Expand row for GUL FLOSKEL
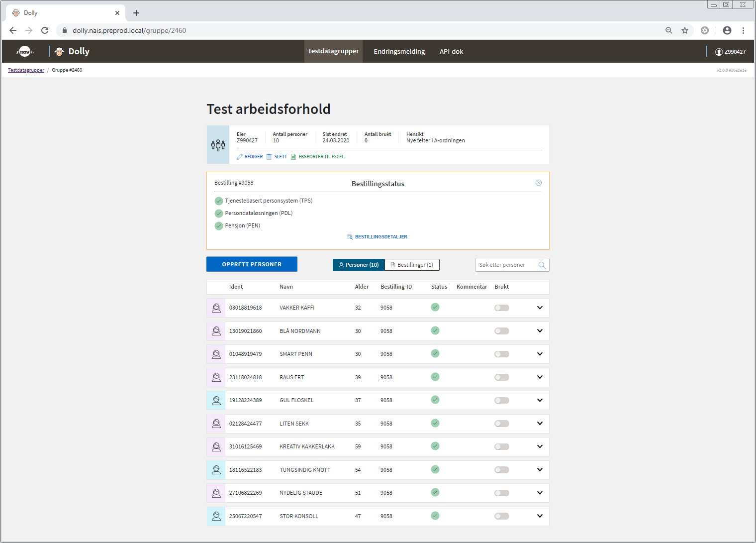 coord(540,400)
